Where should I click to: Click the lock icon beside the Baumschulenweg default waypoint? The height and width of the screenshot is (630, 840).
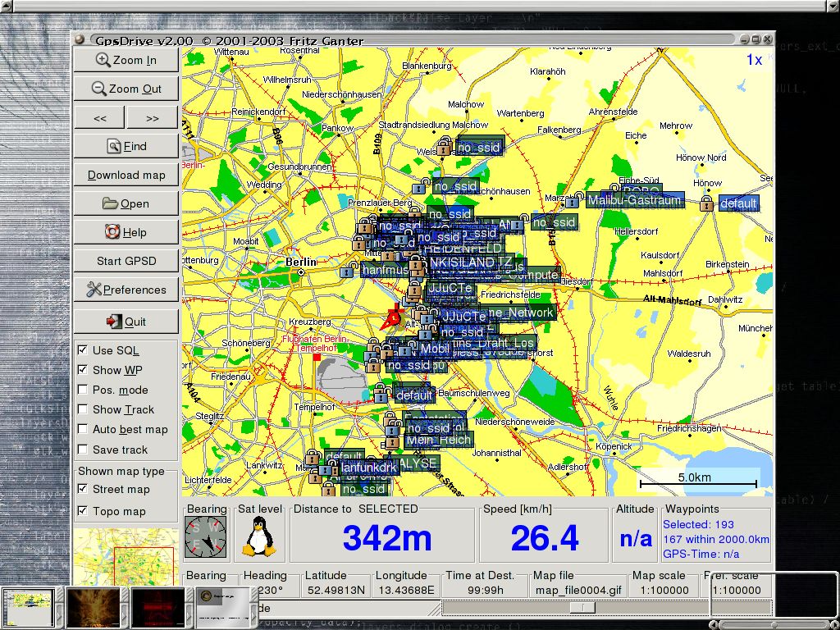pos(381,395)
